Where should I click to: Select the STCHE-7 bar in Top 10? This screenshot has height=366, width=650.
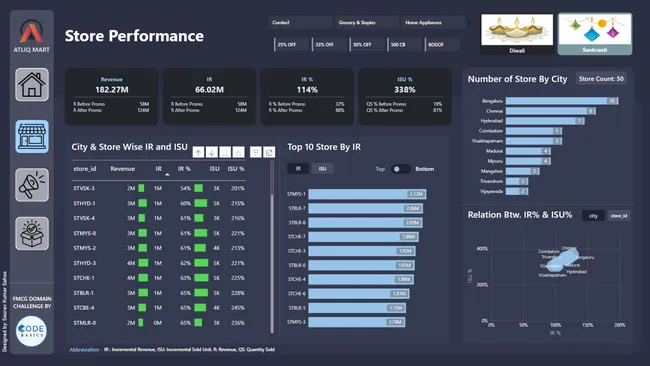pyautogui.click(x=363, y=237)
